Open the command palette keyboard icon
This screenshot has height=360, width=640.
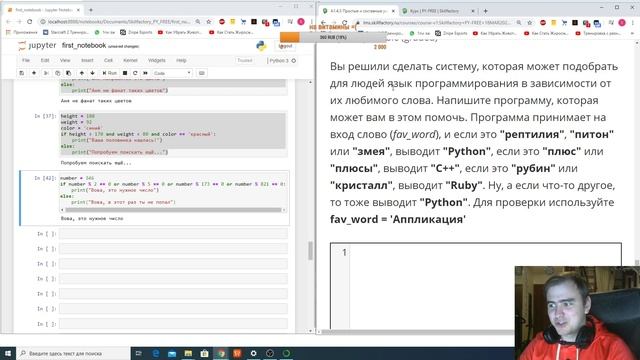pos(202,73)
